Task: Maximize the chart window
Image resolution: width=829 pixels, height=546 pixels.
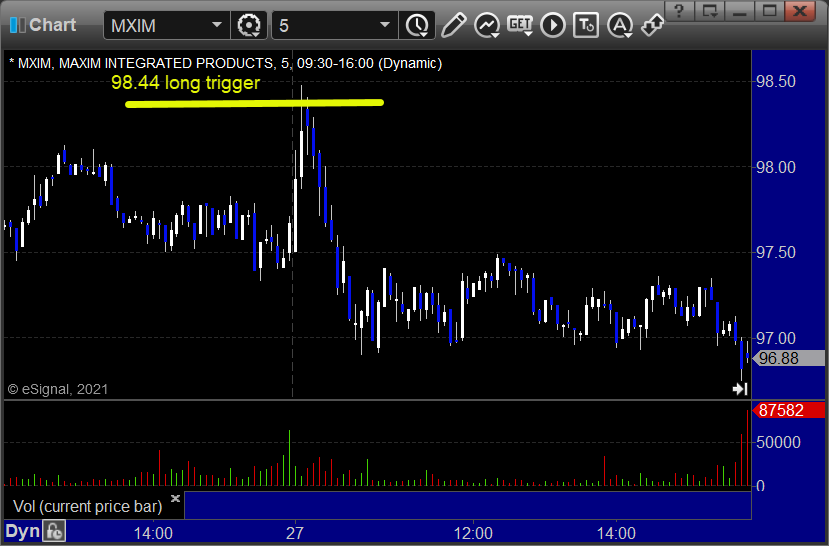Action: 770,11
